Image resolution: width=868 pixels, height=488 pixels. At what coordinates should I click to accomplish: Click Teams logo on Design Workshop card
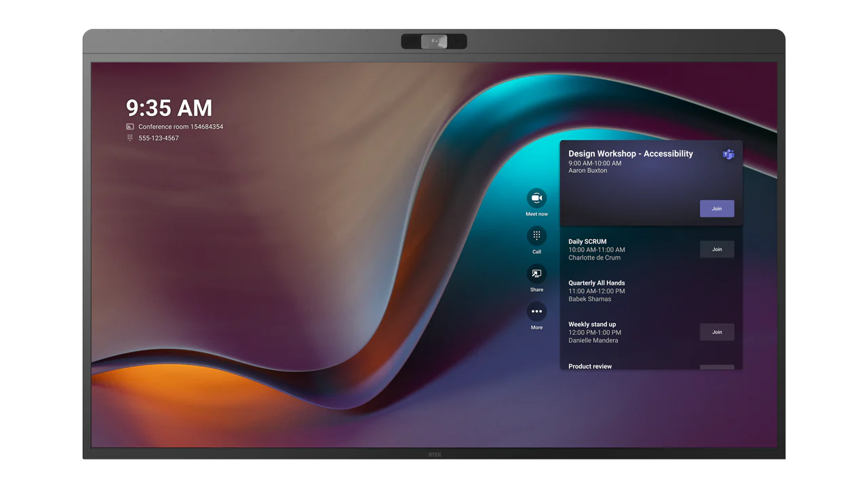pyautogui.click(x=728, y=155)
